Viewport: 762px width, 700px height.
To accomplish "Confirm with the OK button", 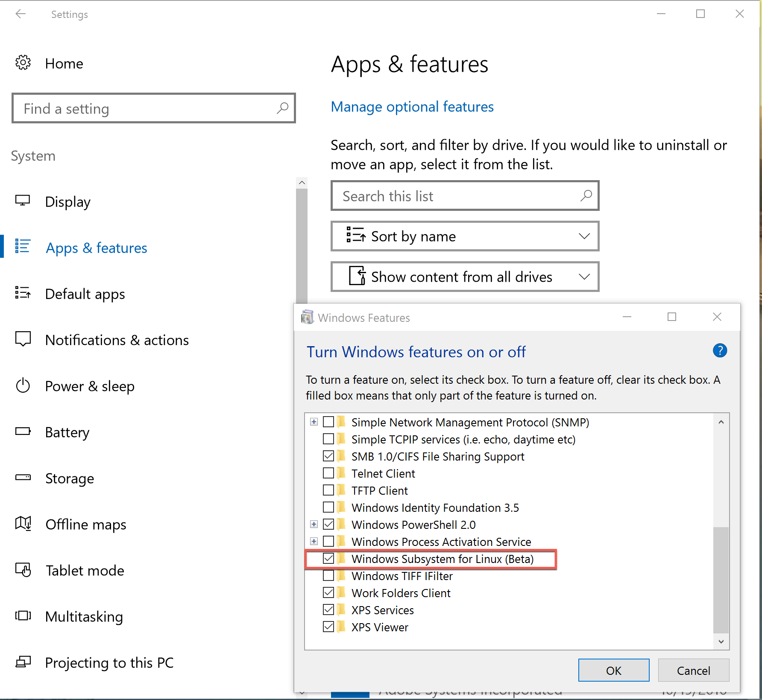I will (614, 670).
